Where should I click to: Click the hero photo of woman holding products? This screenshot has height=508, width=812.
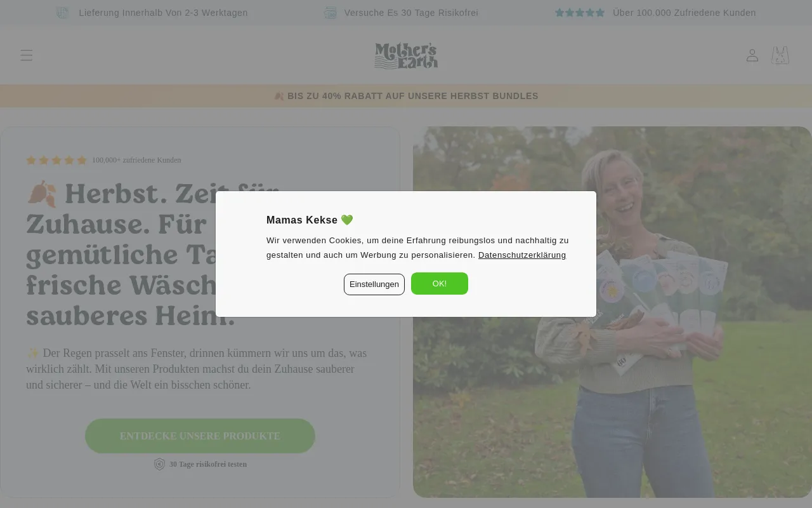(612, 312)
